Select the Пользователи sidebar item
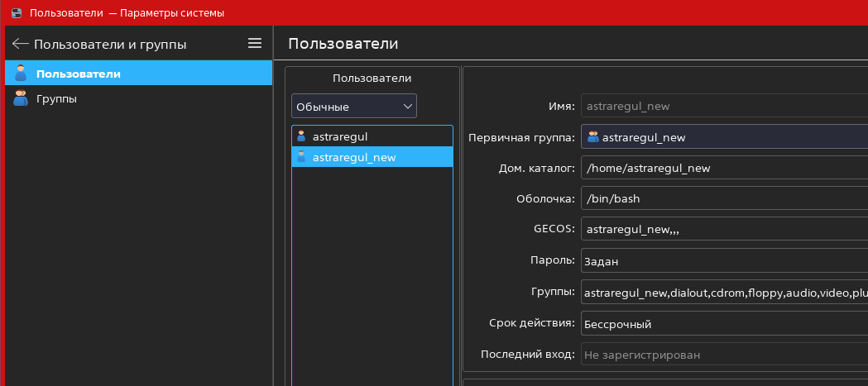The image size is (868, 386). 79,74
